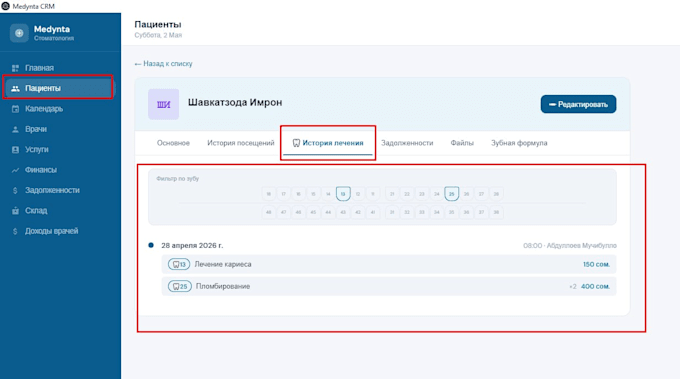680x379 pixels.
Task: Switch to the Задолженности tab of patient
Action: [407, 143]
